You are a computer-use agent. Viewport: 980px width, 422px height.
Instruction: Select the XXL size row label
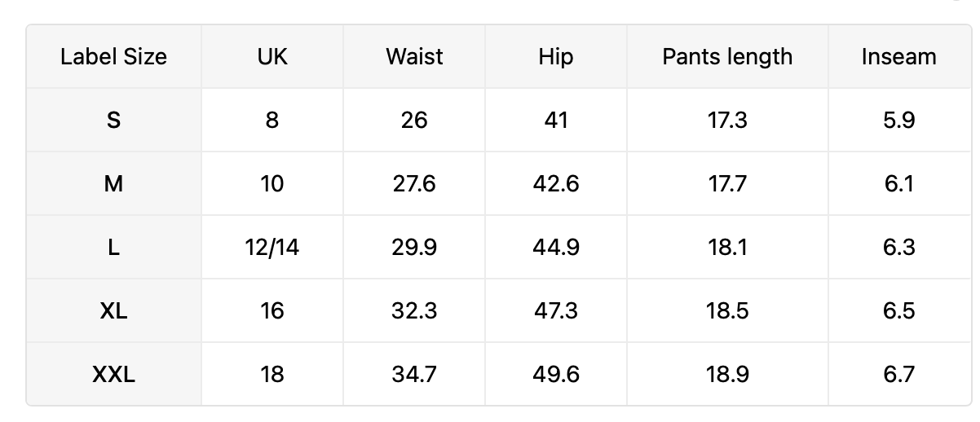tap(113, 374)
